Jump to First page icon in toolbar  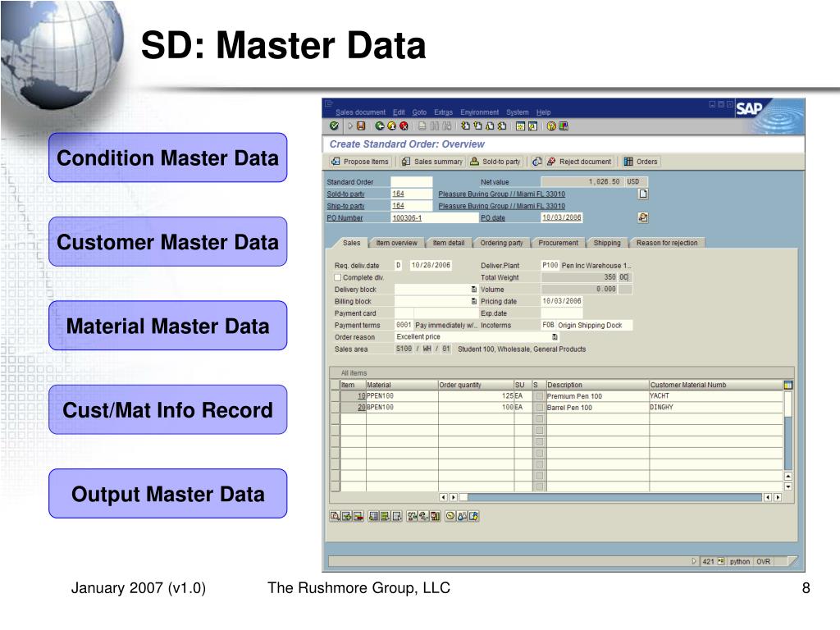coord(466,126)
